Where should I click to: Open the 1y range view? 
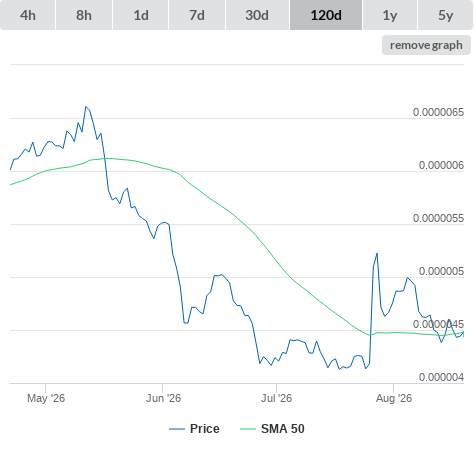click(390, 15)
